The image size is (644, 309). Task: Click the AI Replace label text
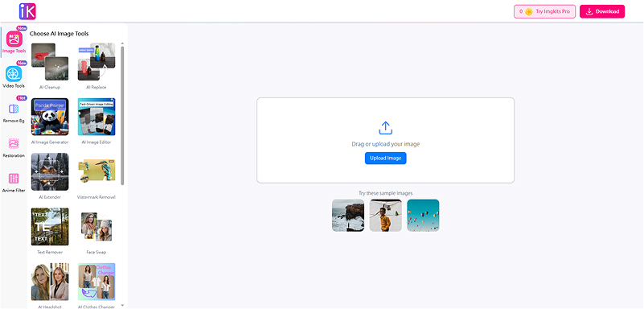[96, 87]
